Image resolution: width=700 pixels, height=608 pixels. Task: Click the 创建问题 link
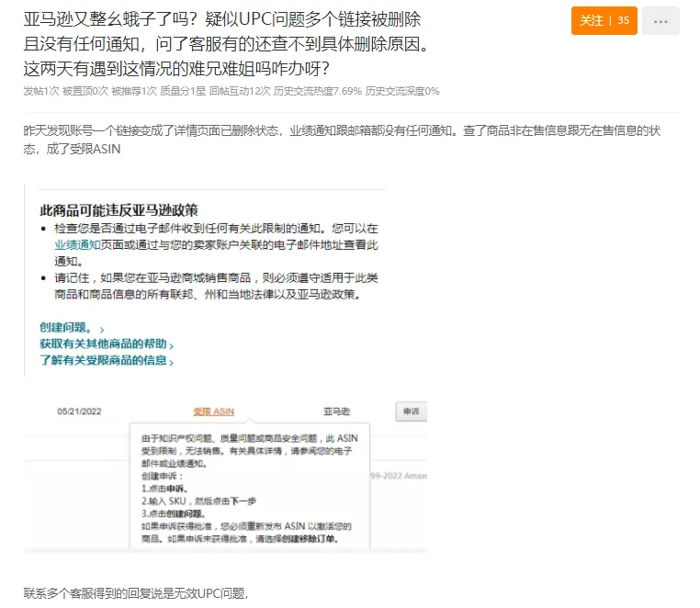coord(66,328)
